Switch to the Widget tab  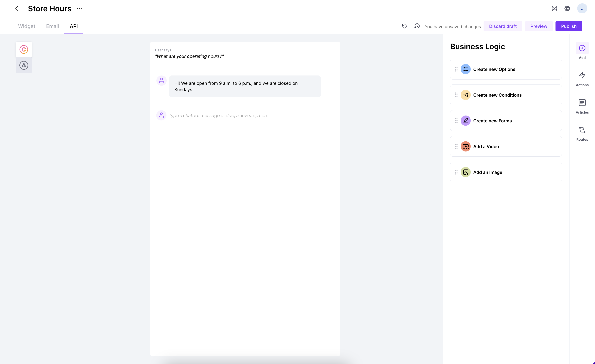[27, 26]
